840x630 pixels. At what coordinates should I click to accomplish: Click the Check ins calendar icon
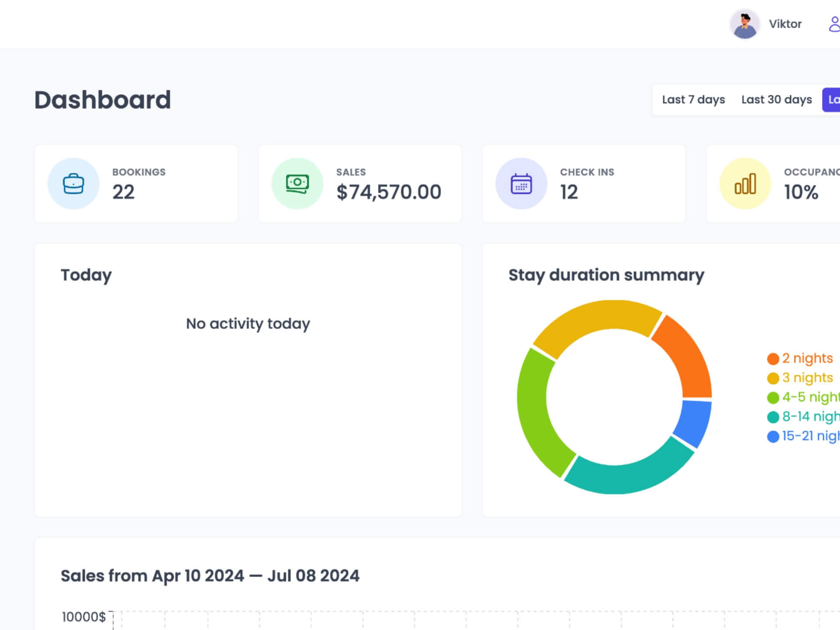tap(521, 183)
